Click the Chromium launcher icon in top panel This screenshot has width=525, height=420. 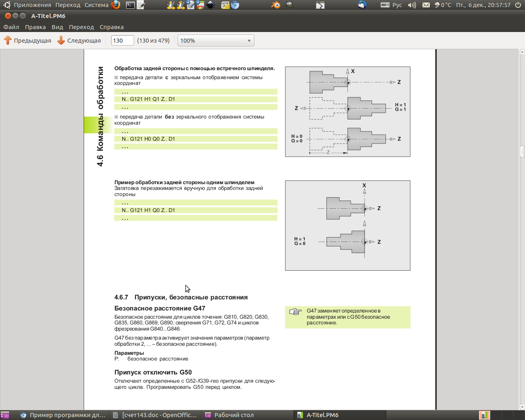(235, 5)
